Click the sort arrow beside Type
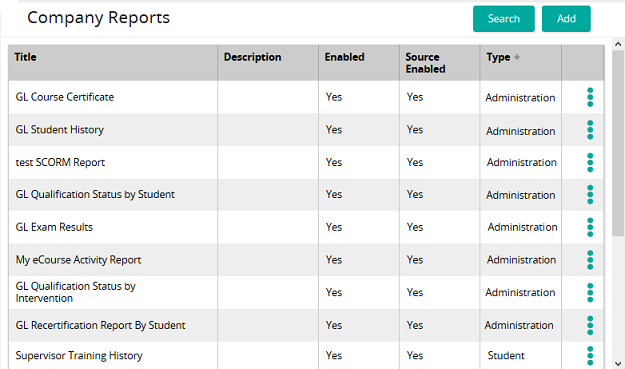625x369 pixels. [517, 57]
